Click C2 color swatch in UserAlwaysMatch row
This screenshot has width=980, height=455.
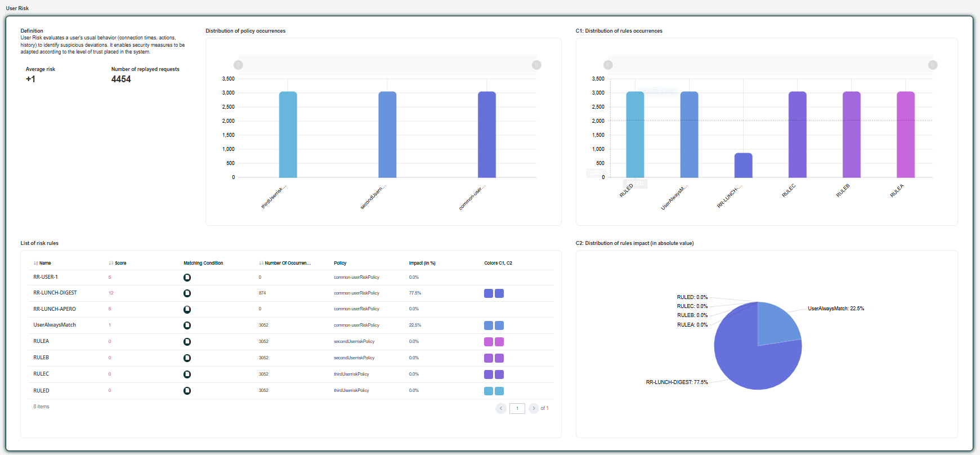[x=499, y=325]
